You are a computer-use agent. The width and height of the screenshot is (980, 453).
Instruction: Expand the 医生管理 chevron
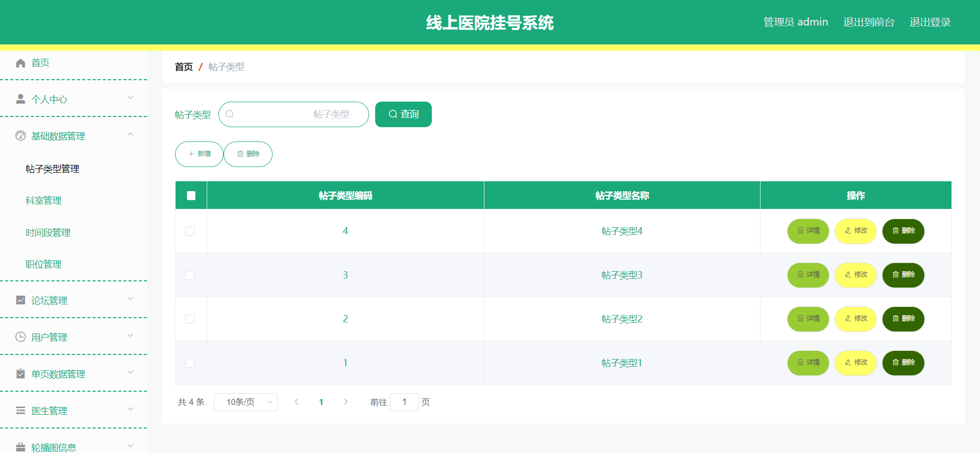click(x=130, y=409)
